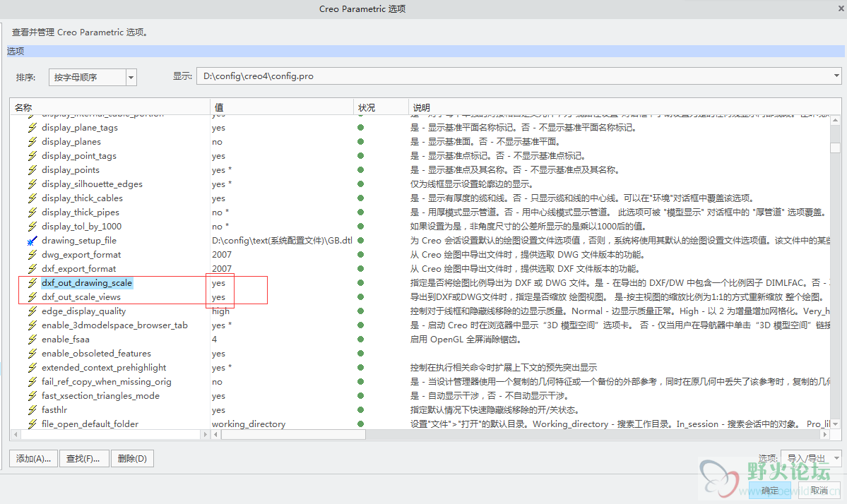Screen dimensions: 847x504
Task: Click lightning icon beside display_tol_by_1000
Action: (32, 227)
